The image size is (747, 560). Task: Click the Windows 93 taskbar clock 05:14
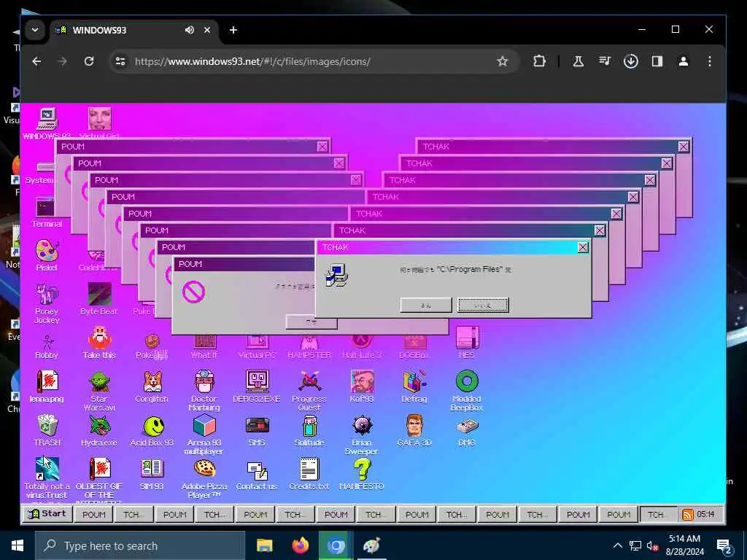tap(705, 514)
